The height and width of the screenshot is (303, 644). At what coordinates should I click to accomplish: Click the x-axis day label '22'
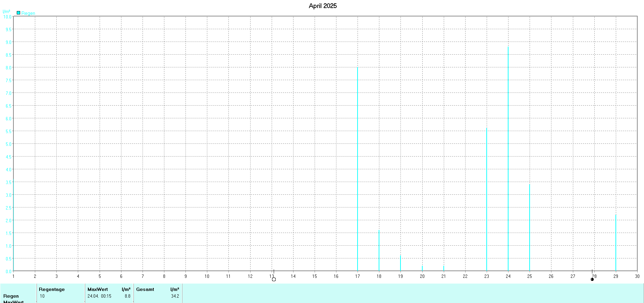(x=465, y=276)
